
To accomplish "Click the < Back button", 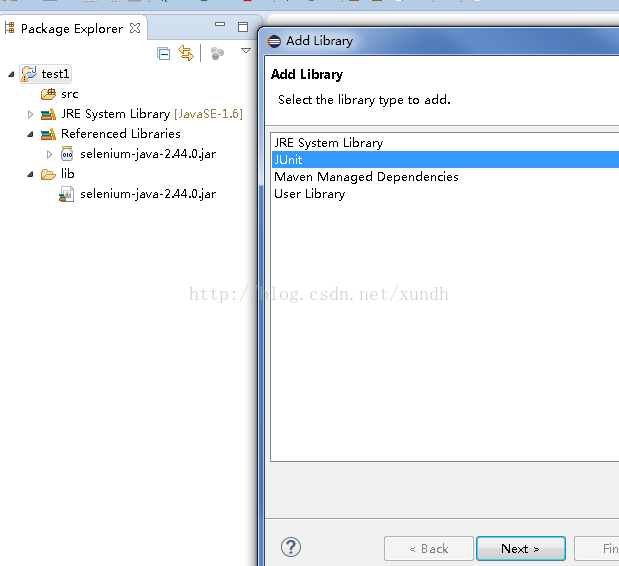I will (x=429, y=548).
